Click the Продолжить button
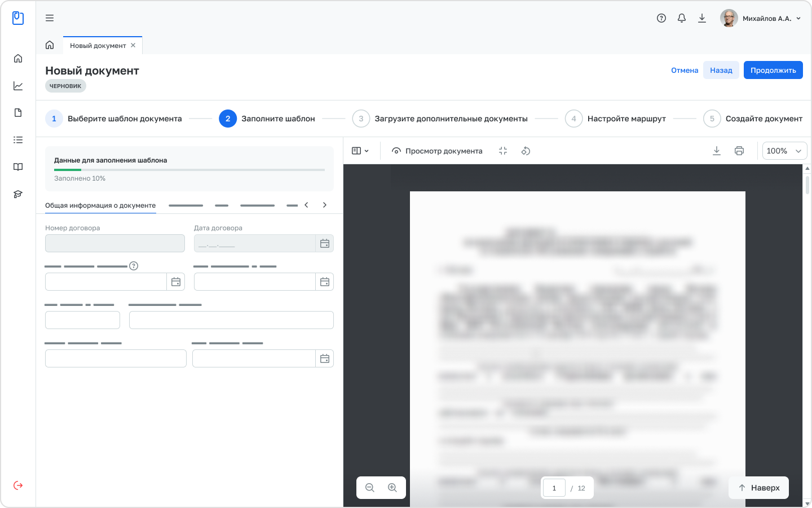Viewport: 812px width, 508px height. (773, 70)
